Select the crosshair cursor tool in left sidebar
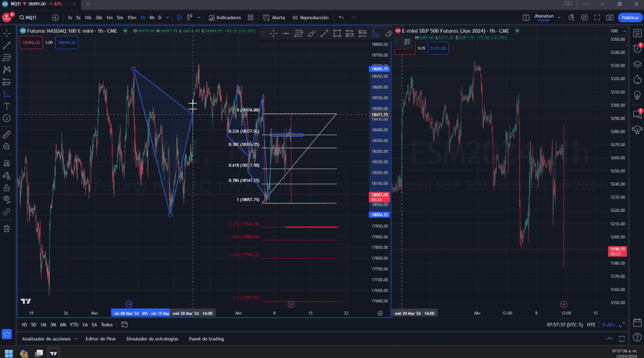Screen dimensions: 644x358 [6, 34]
